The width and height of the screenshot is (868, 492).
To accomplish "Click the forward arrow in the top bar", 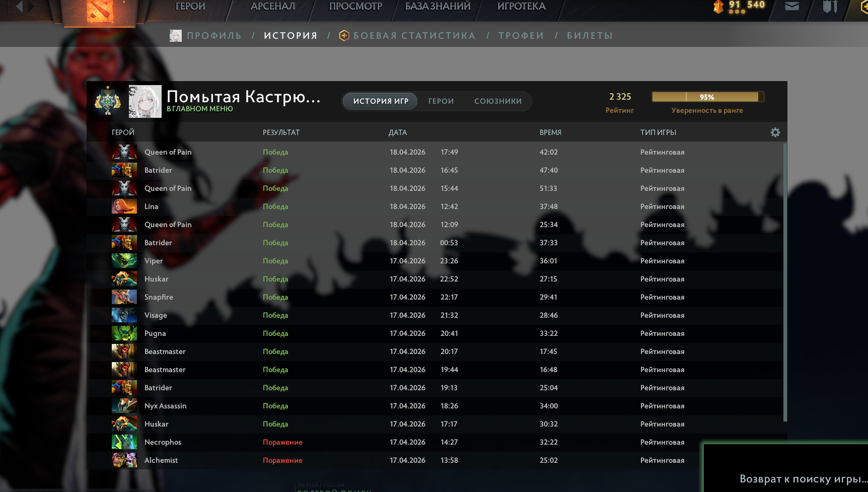I will [31, 7].
